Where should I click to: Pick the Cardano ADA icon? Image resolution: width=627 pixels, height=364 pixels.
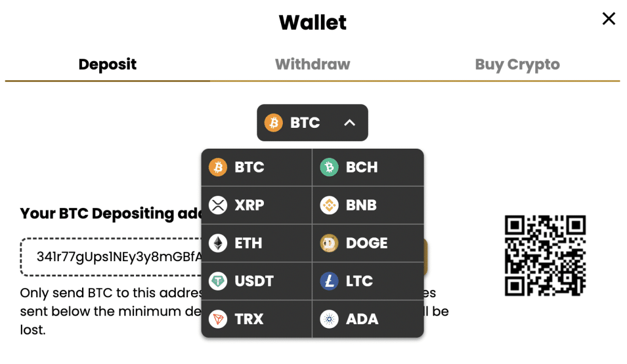(329, 319)
